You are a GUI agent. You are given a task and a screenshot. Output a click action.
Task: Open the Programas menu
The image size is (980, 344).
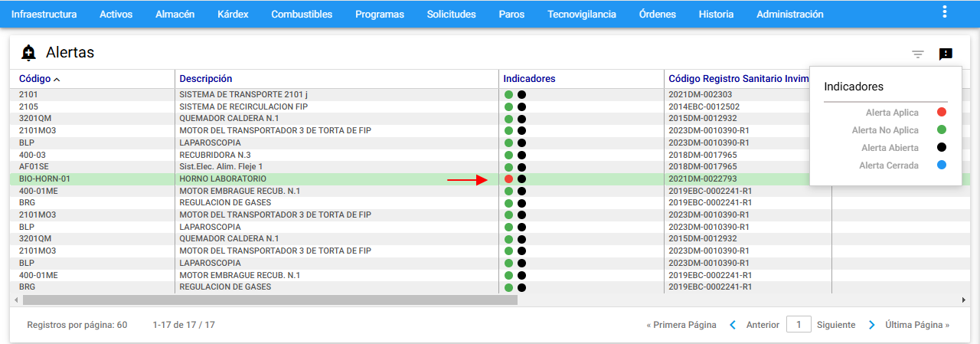(x=380, y=14)
